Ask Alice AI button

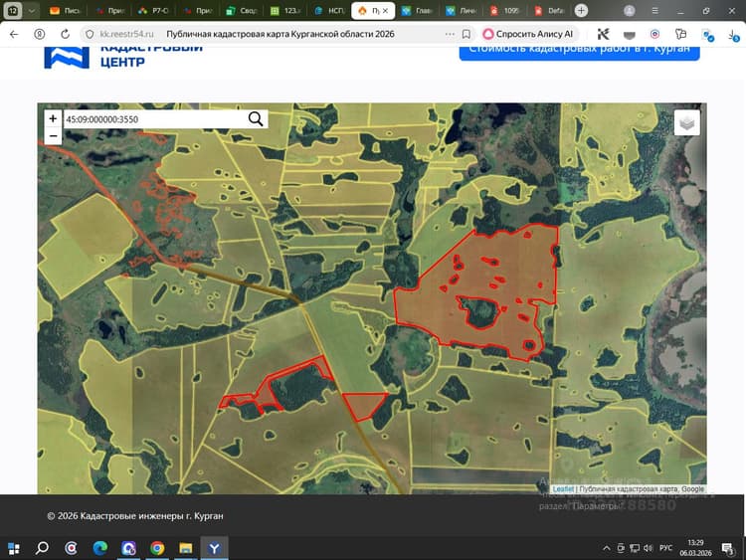(528, 34)
